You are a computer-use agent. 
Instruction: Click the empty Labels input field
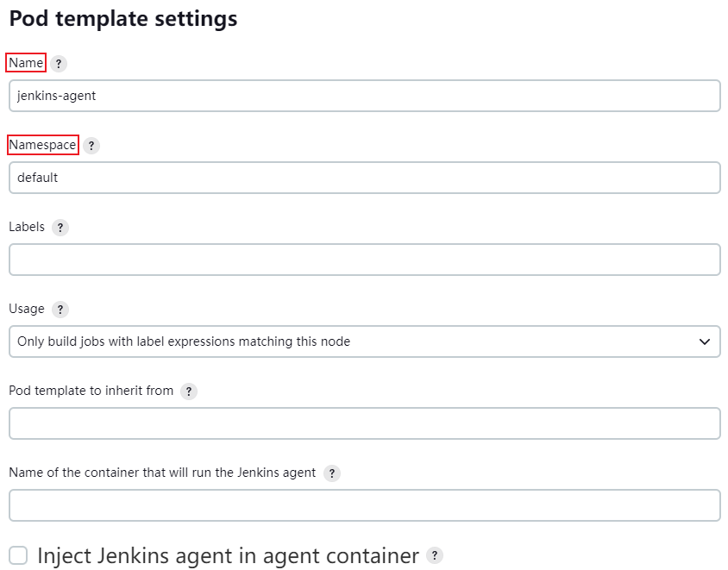coord(365,260)
